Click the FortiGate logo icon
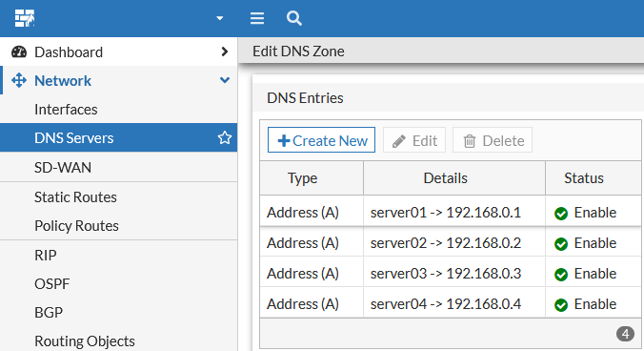 25,18
